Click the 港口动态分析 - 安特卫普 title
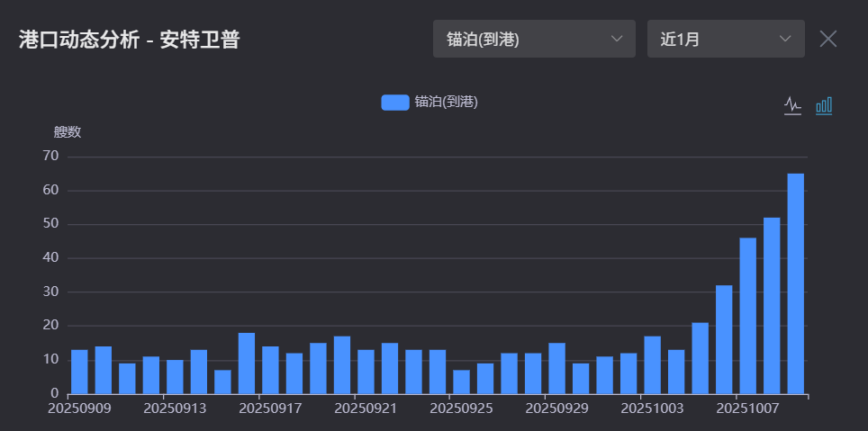Viewport: 868px width, 431px height. coord(129,40)
